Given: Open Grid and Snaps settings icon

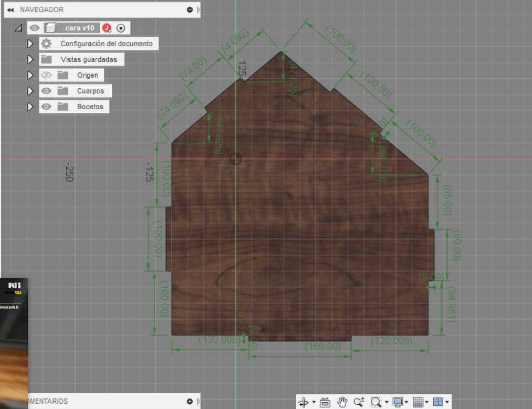Looking at the screenshot, I should point(418,402).
